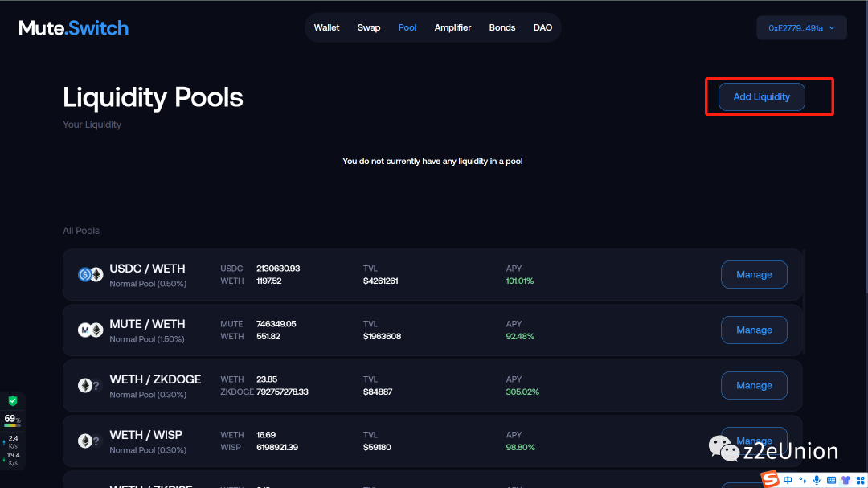Manage the WETH / ZKDOGE pool
This screenshot has height=488, width=868.
pyautogui.click(x=754, y=386)
